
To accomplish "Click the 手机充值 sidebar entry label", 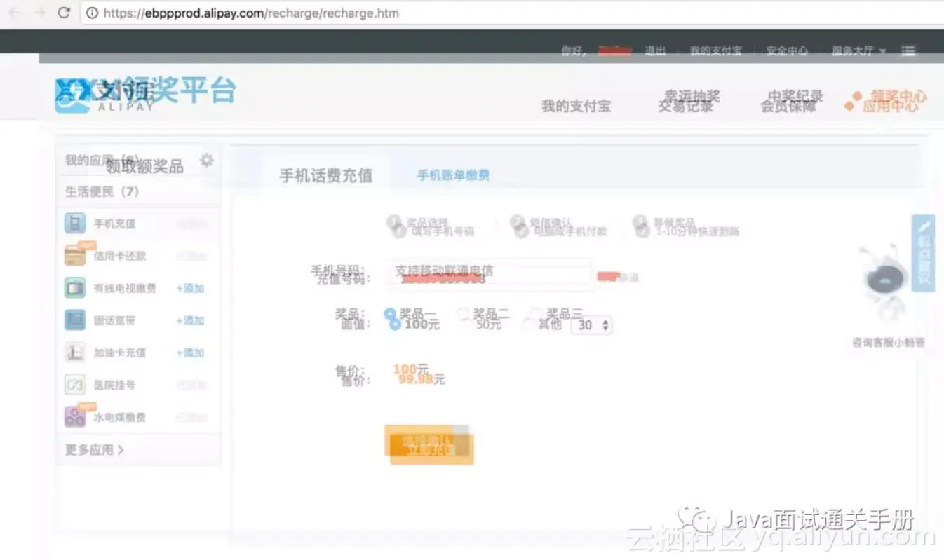I will (x=115, y=224).
